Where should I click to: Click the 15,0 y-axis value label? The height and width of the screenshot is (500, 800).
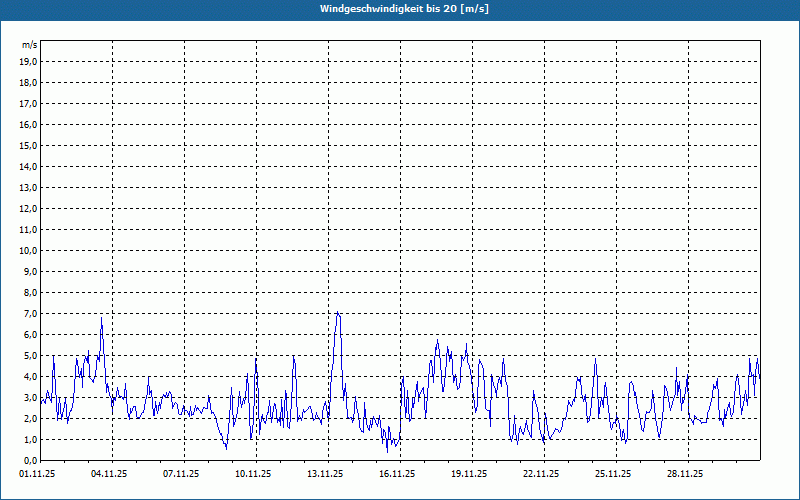point(29,146)
